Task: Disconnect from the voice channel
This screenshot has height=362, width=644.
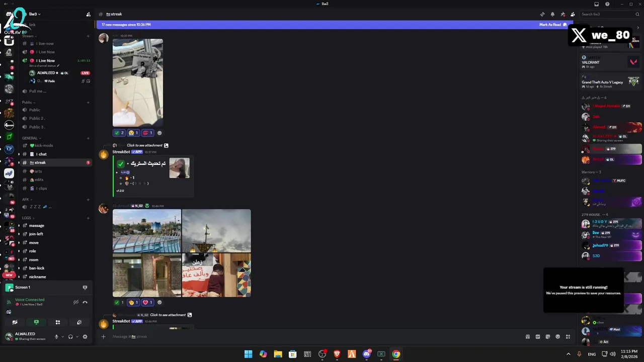Action: (85, 302)
